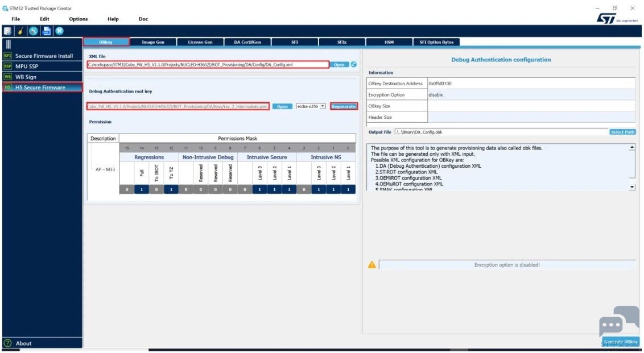Switch to the DA CertifGen tab

tap(247, 42)
